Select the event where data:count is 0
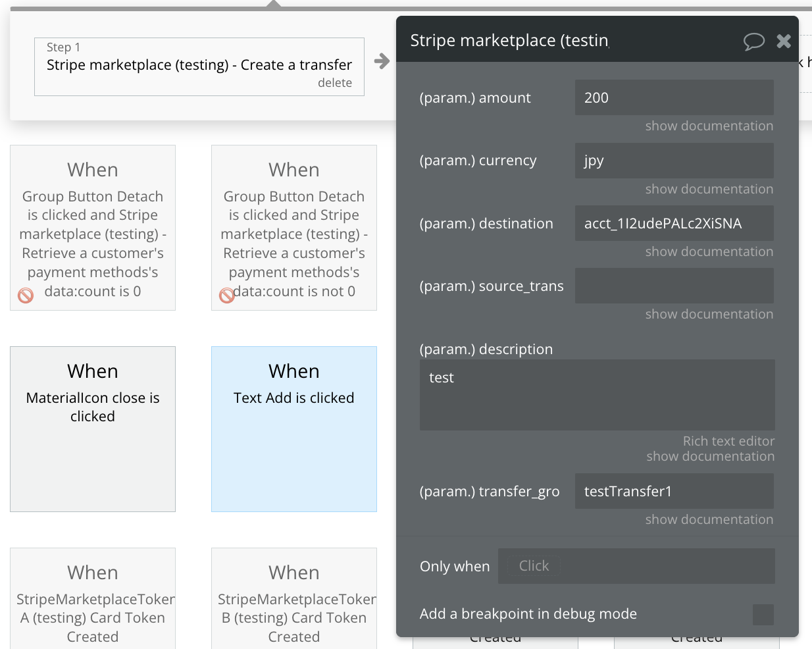 (x=93, y=228)
